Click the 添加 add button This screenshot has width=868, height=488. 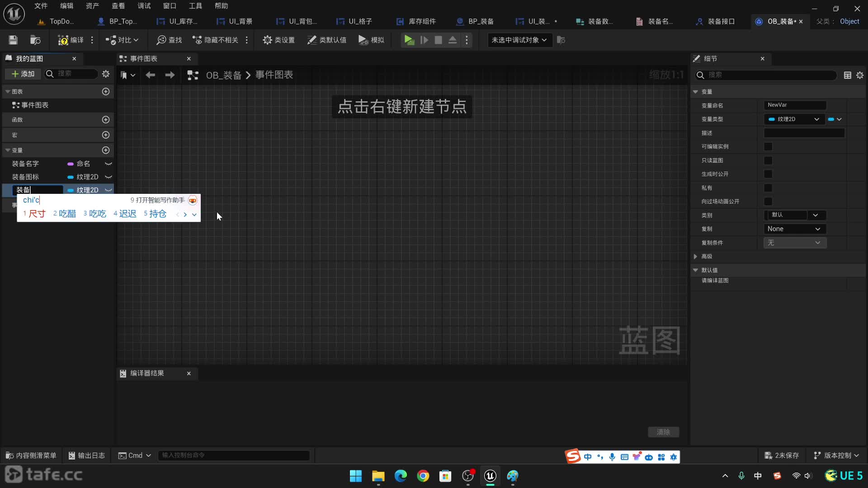[23, 74]
